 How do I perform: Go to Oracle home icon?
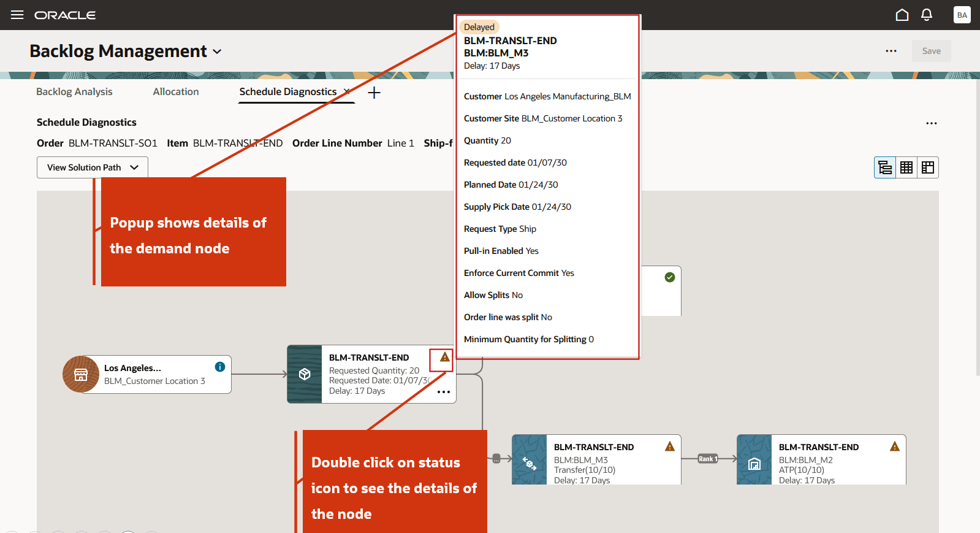pyautogui.click(x=902, y=15)
